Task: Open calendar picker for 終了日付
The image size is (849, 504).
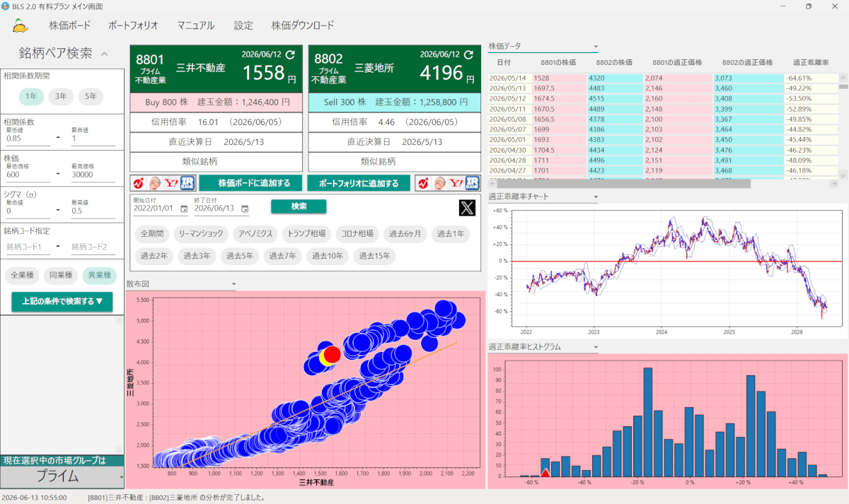Action: 245,209
